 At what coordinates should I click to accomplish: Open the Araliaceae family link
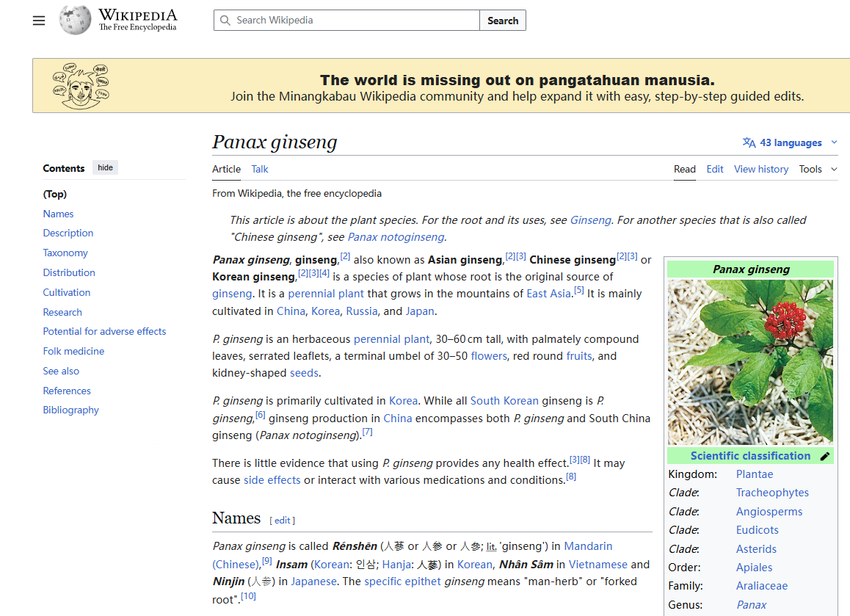coord(761,586)
